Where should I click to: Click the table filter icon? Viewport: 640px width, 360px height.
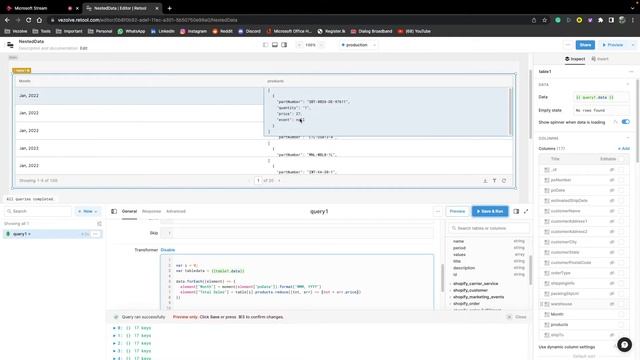[494, 180]
